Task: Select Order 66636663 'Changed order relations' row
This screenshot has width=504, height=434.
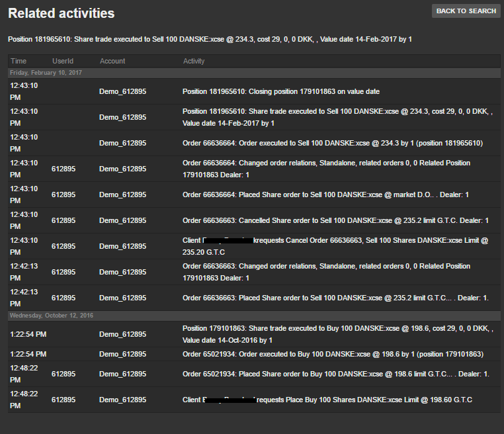Action: tap(326, 272)
